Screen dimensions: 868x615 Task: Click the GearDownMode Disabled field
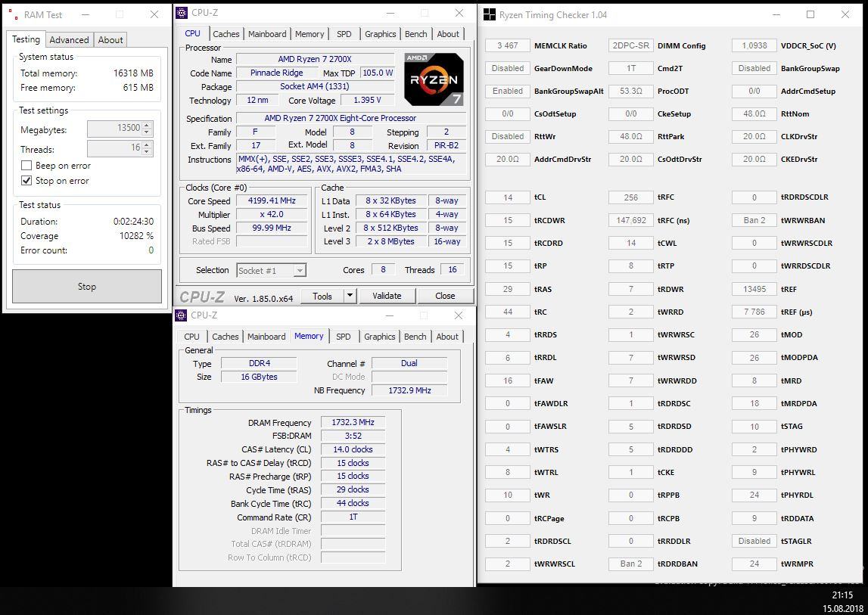(508, 68)
